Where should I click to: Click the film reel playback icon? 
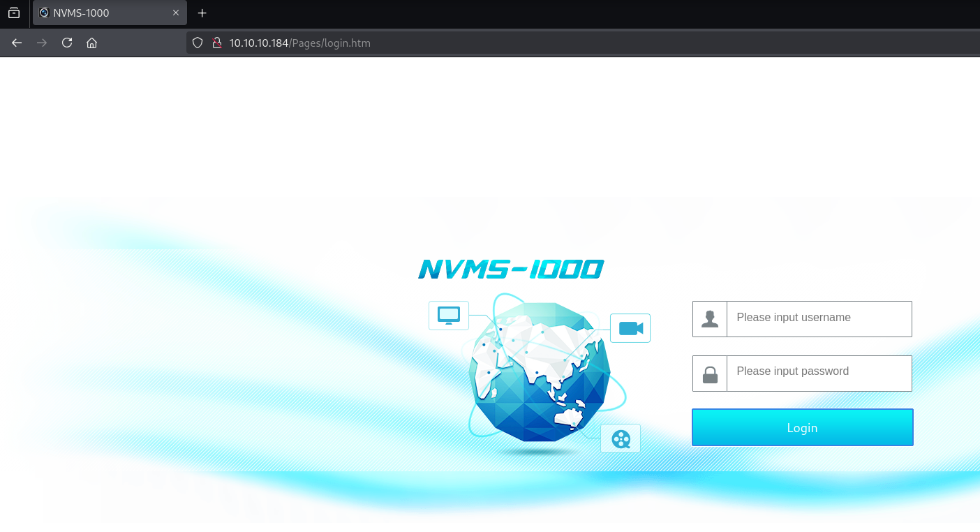620,438
